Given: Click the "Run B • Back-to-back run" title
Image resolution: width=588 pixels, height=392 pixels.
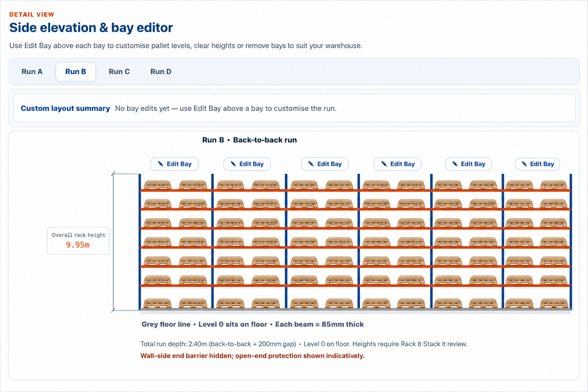Looking at the screenshot, I should point(250,140).
